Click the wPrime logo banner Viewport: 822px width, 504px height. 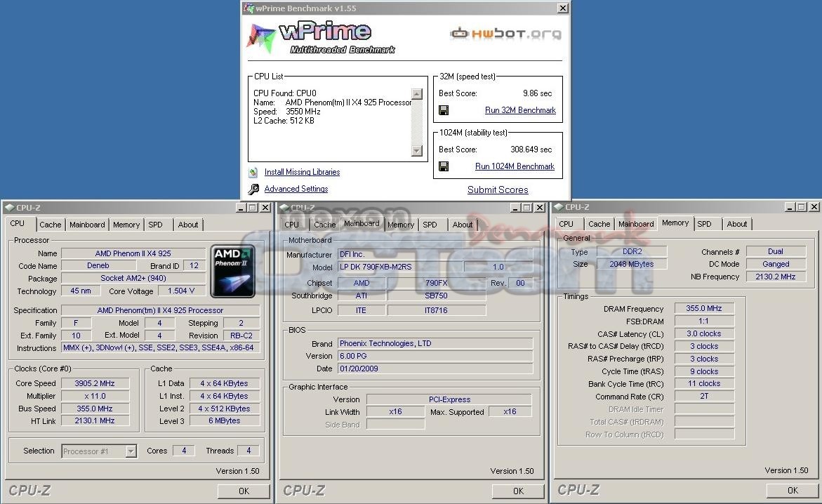pos(321,39)
